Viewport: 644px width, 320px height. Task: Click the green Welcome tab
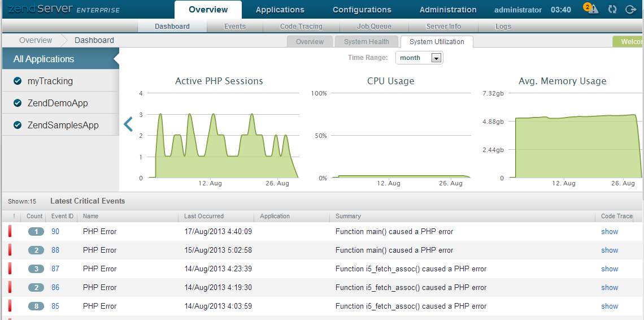(x=628, y=41)
